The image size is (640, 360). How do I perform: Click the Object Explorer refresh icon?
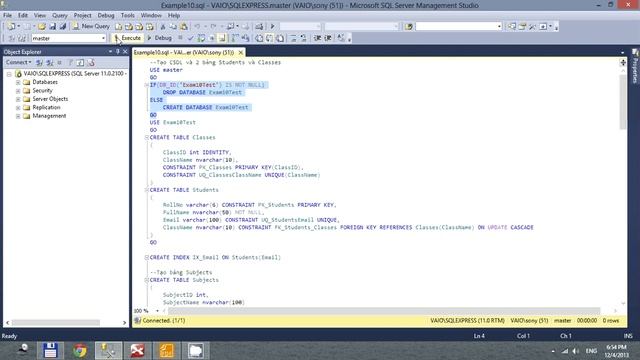click(x=80, y=62)
